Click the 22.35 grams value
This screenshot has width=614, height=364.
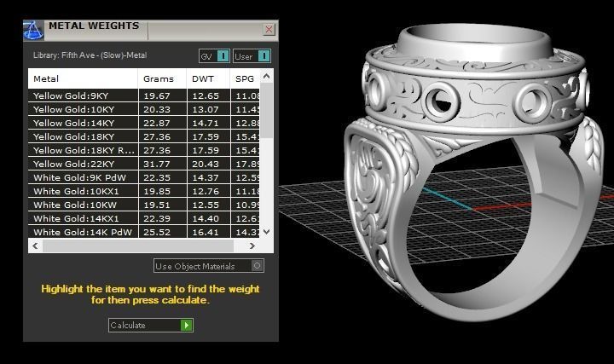point(157,178)
